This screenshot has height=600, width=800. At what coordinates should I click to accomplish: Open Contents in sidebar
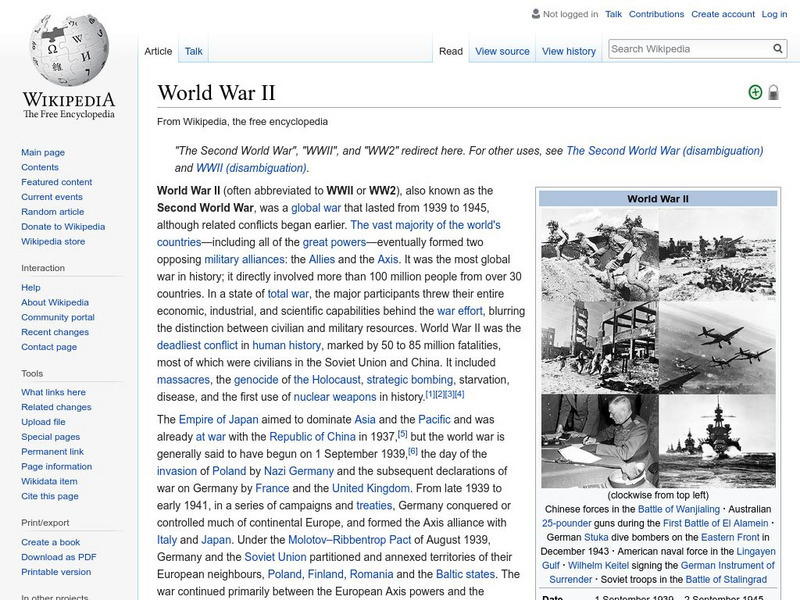(40, 167)
